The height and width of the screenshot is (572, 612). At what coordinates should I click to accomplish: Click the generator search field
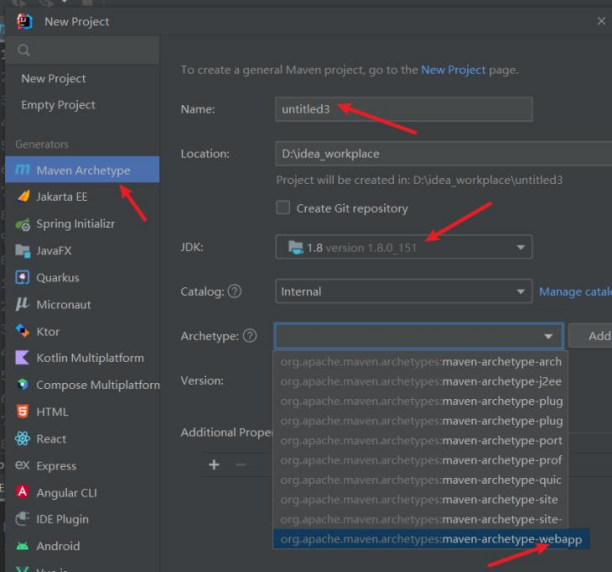click(x=82, y=50)
